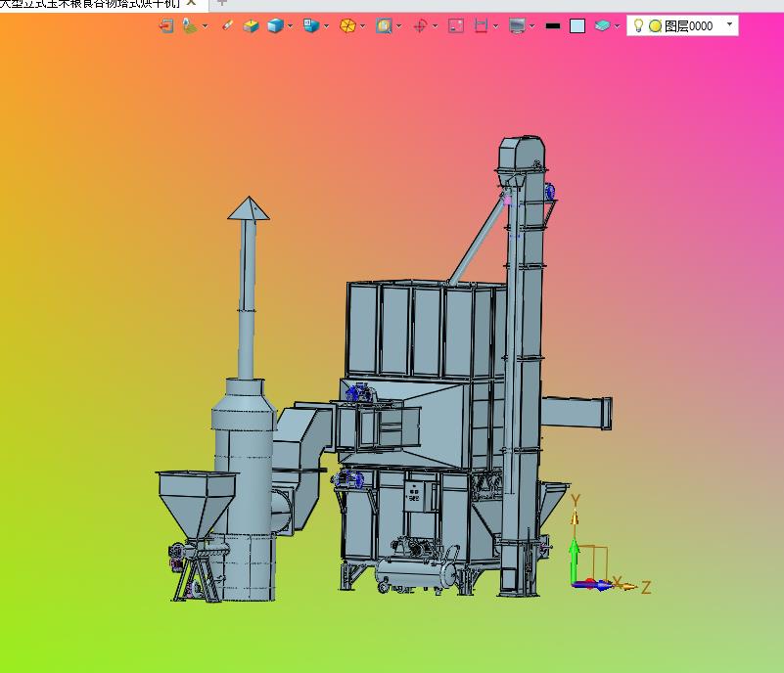This screenshot has height=673, width=784.
Task: Open dropdown arrow beside monitor display icon
Action: [532, 26]
